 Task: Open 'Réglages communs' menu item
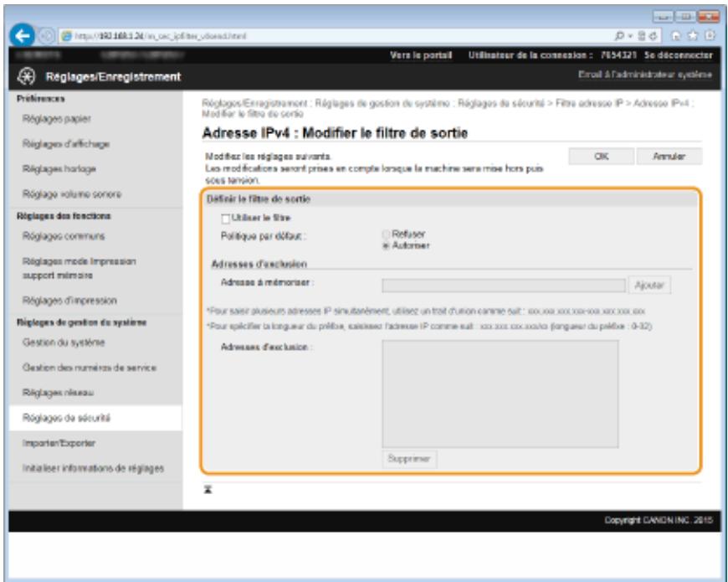point(64,236)
